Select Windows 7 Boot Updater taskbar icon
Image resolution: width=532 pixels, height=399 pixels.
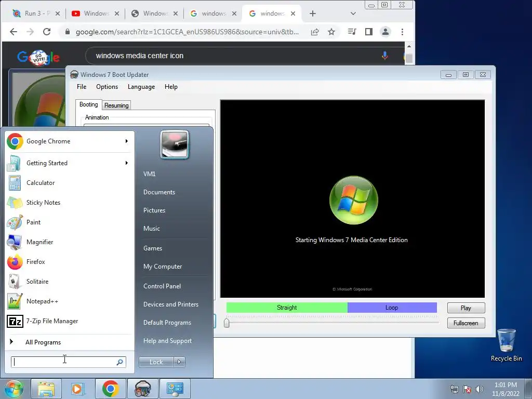tap(142, 389)
